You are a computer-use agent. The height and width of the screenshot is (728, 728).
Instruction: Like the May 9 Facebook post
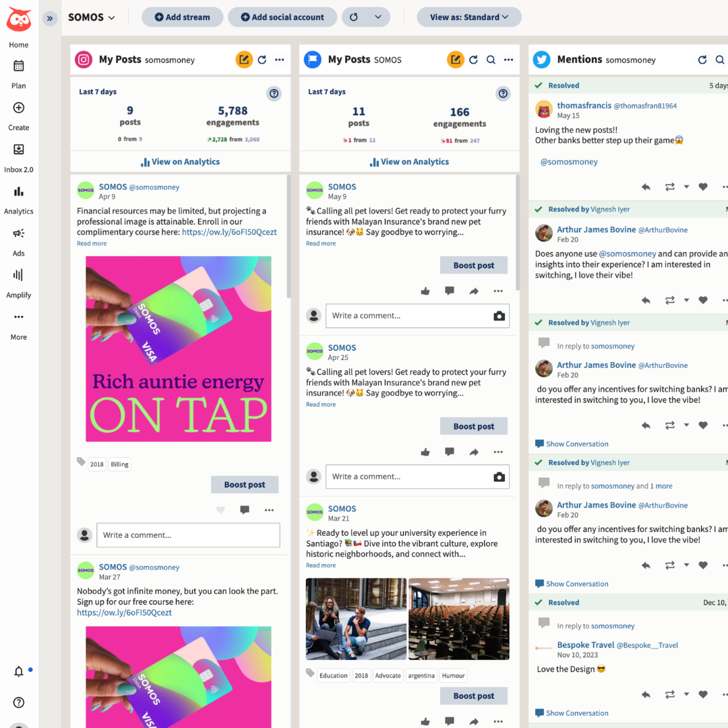(425, 291)
